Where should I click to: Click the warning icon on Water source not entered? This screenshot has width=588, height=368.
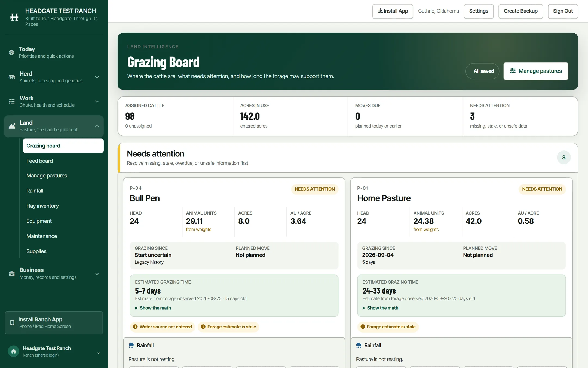(x=135, y=327)
